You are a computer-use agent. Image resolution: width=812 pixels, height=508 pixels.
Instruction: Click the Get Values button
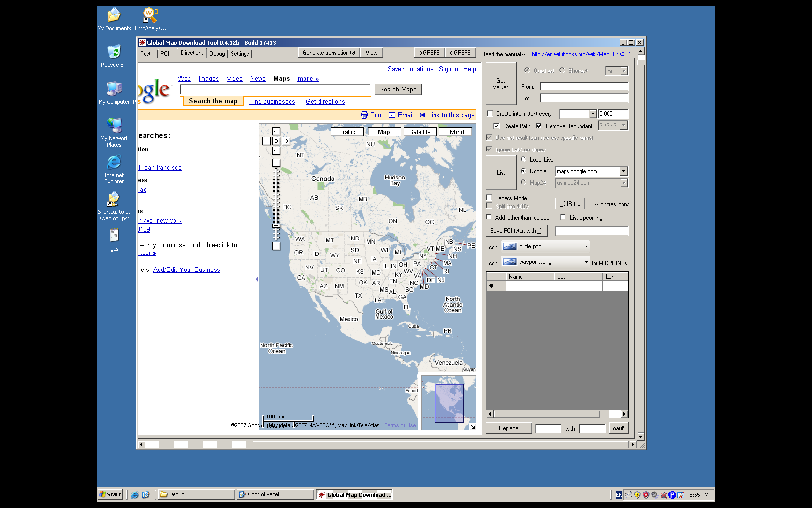(x=501, y=84)
